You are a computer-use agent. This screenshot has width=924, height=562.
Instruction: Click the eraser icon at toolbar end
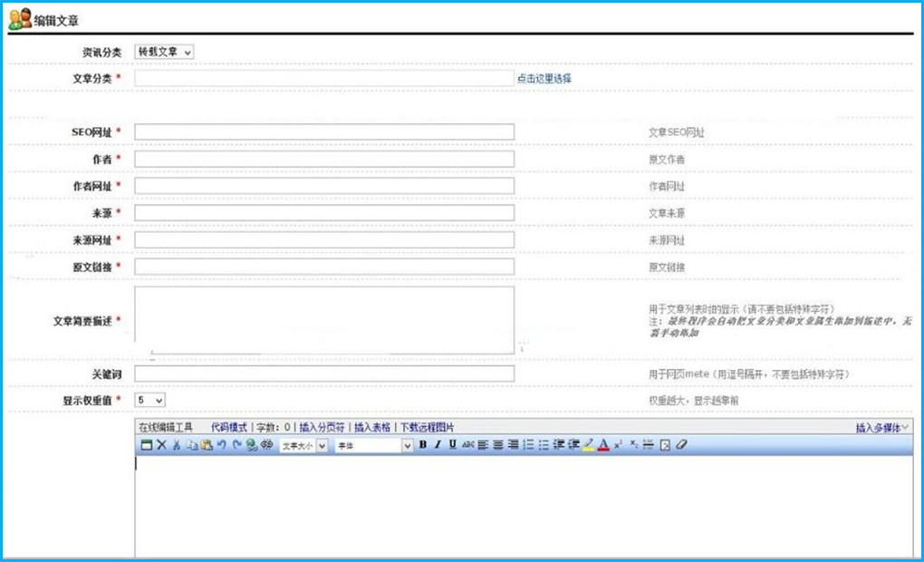pyautogui.click(x=682, y=445)
